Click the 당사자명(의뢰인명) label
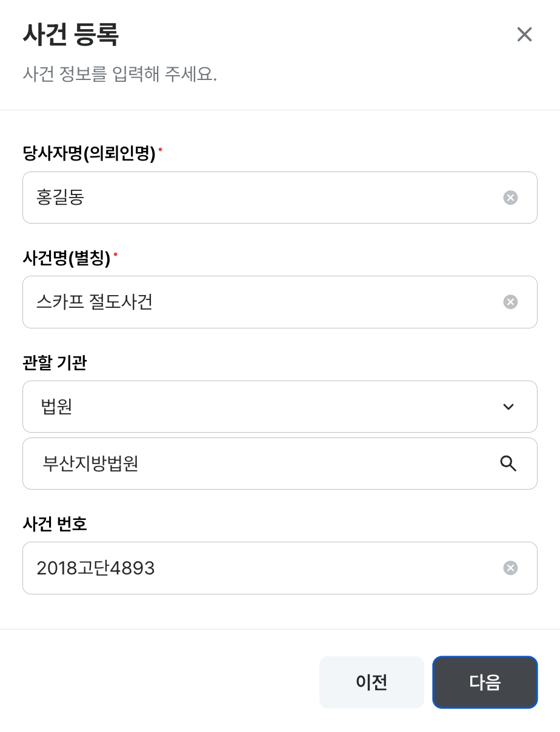The width and height of the screenshot is (560, 732). pyautogui.click(x=89, y=154)
